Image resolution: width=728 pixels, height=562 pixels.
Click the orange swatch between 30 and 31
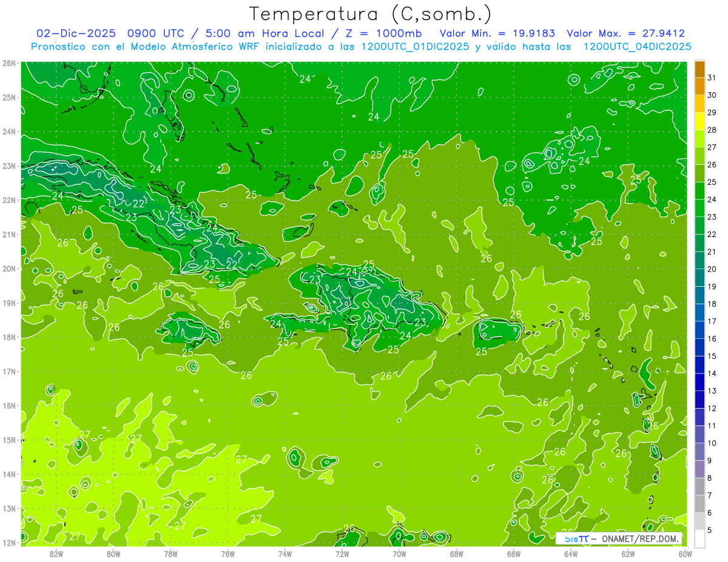[x=699, y=86]
